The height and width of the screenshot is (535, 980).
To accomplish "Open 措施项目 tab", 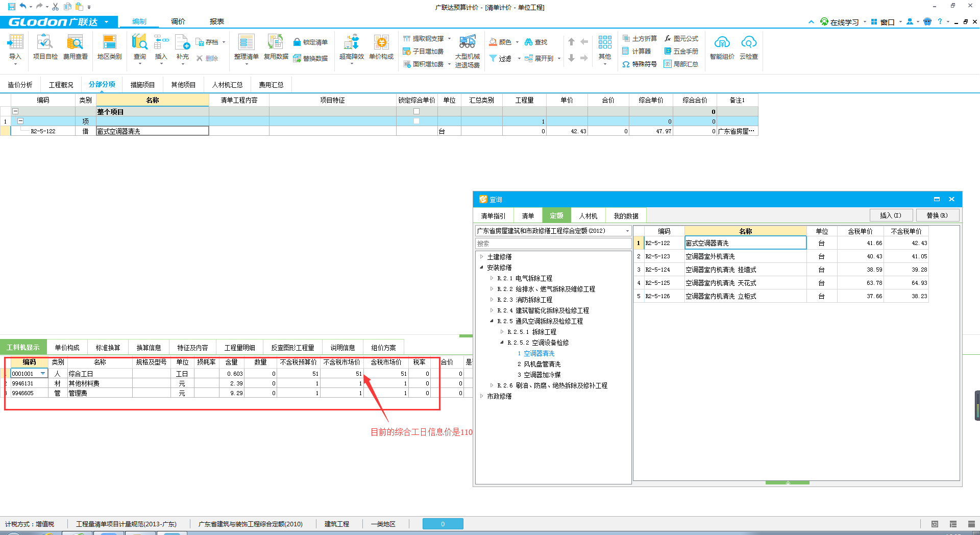I will click(142, 85).
